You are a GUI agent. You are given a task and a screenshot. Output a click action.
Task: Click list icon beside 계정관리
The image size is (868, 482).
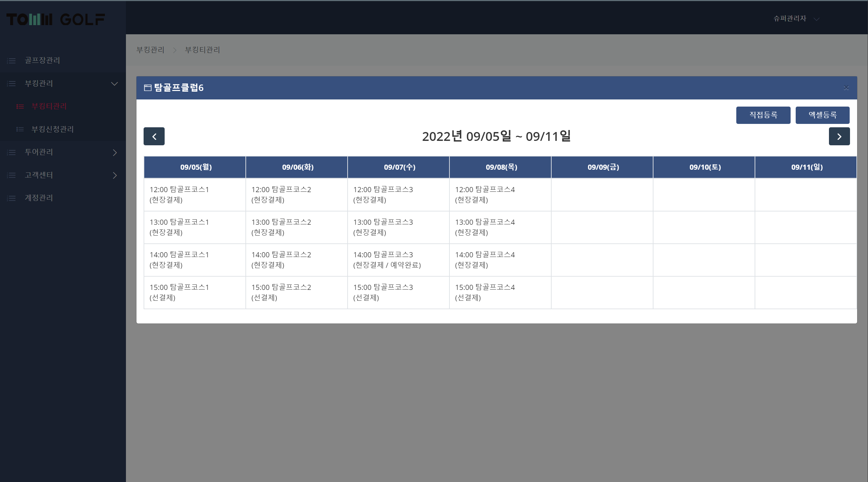[x=12, y=198]
